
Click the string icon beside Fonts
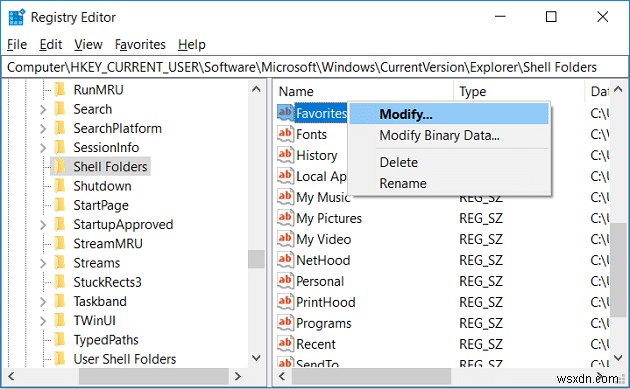285,134
